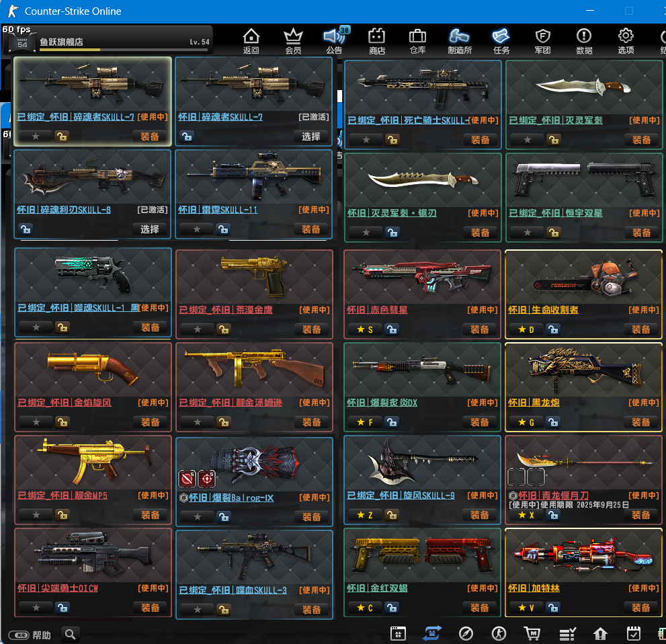Click 装备 on 金红双蝎
Image resolution: width=666 pixels, height=644 pixels.
(x=479, y=608)
